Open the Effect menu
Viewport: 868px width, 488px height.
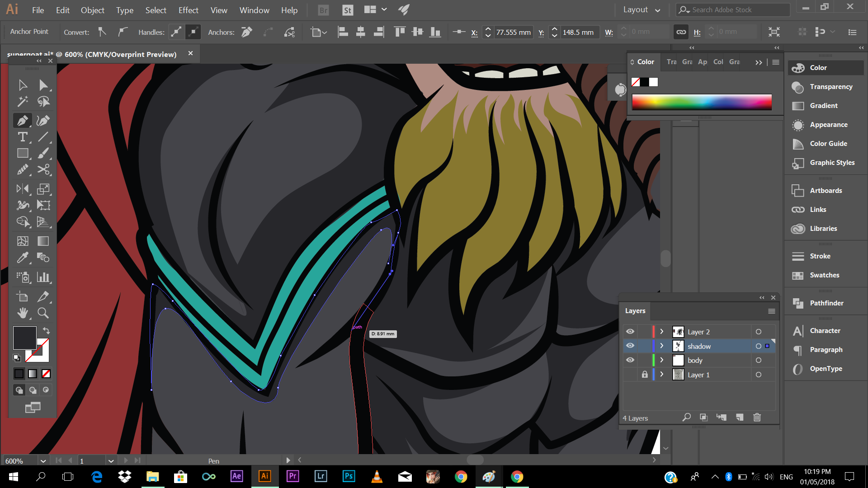pos(188,10)
